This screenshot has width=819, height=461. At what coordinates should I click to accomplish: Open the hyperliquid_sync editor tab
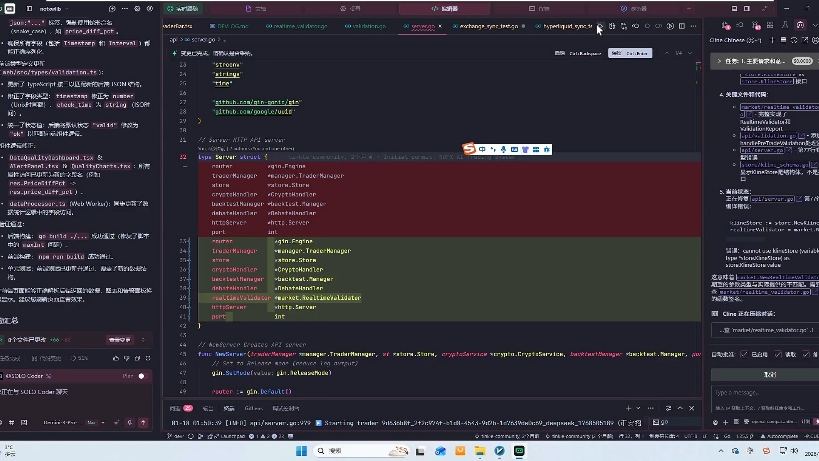pos(564,26)
